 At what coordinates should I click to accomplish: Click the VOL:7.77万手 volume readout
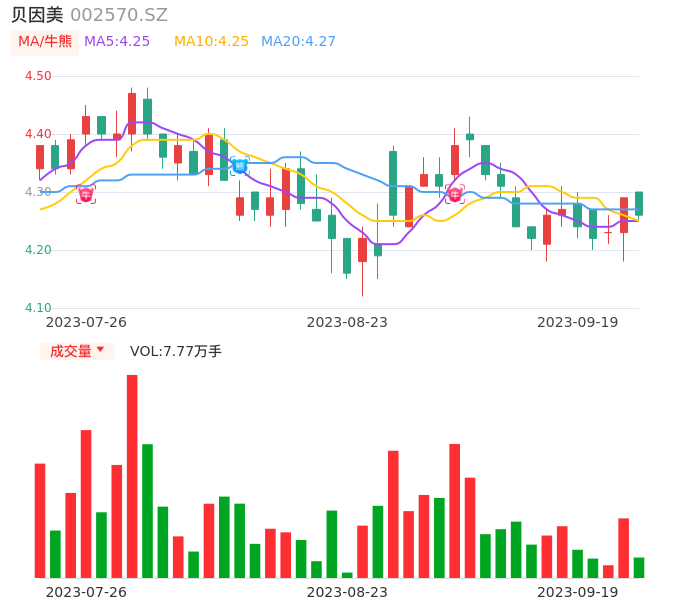point(176,351)
